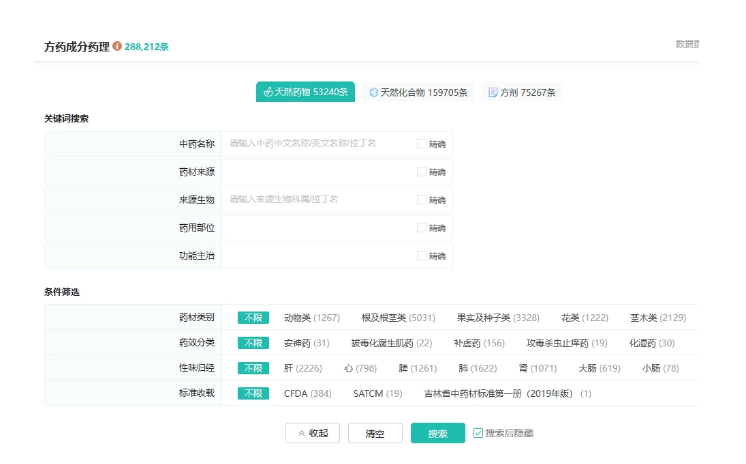Check the 精确 box for 药材来源
Image resolution: width=746 pixels, height=464 pixels.
pyautogui.click(x=422, y=172)
